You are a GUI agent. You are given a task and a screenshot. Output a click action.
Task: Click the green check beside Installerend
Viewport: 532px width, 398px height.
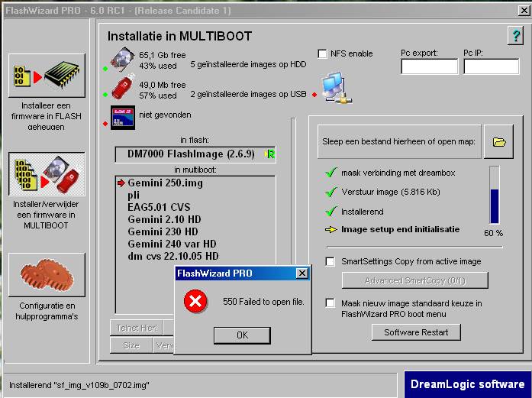click(330, 212)
